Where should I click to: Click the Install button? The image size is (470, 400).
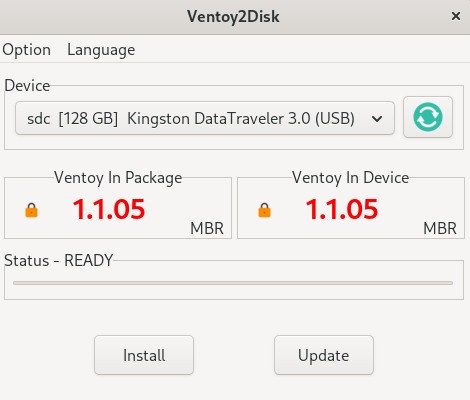pyautogui.click(x=144, y=355)
